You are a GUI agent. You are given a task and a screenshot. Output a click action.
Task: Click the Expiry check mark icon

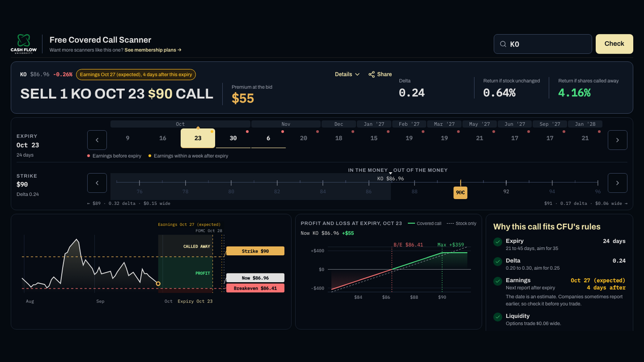click(498, 242)
